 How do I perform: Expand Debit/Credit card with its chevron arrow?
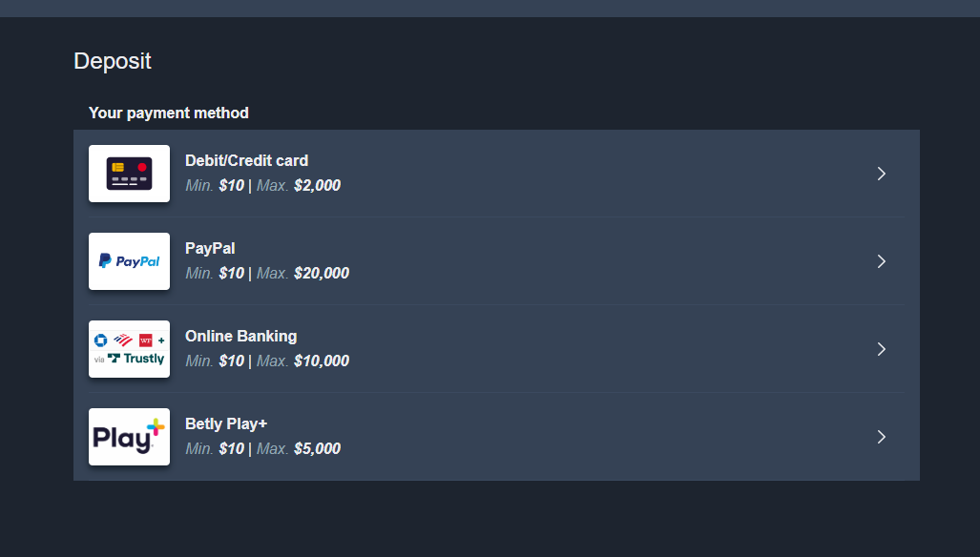[x=882, y=174]
